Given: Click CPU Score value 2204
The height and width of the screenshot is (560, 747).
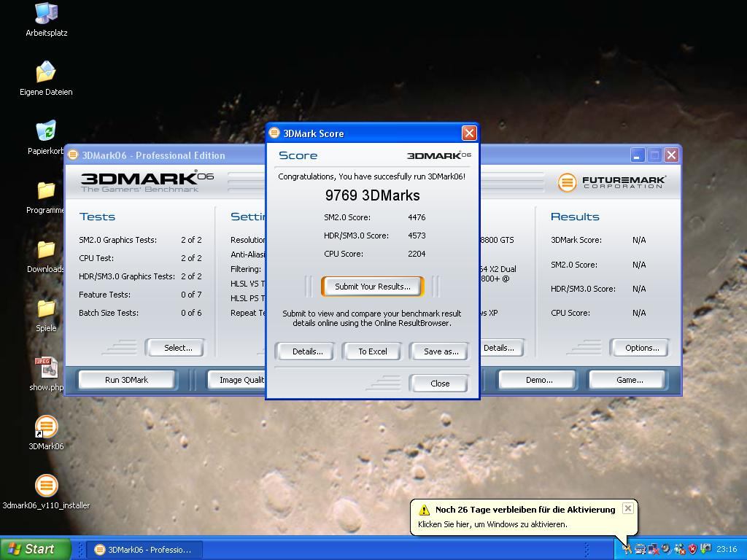Looking at the screenshot, I should click(x=417, y=254).
